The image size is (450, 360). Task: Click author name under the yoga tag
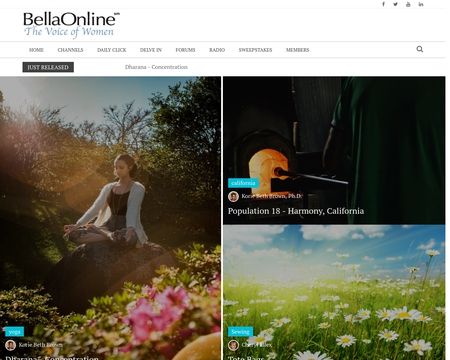(x=40, y=345)
